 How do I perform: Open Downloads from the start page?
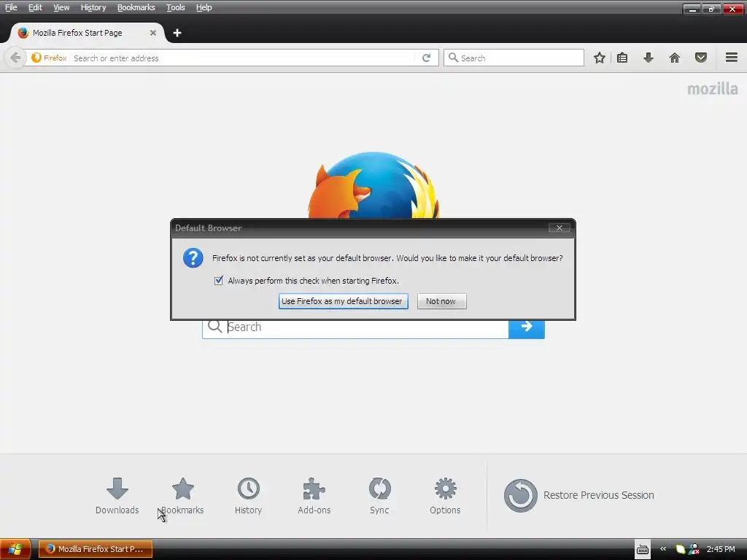[117, 495]
